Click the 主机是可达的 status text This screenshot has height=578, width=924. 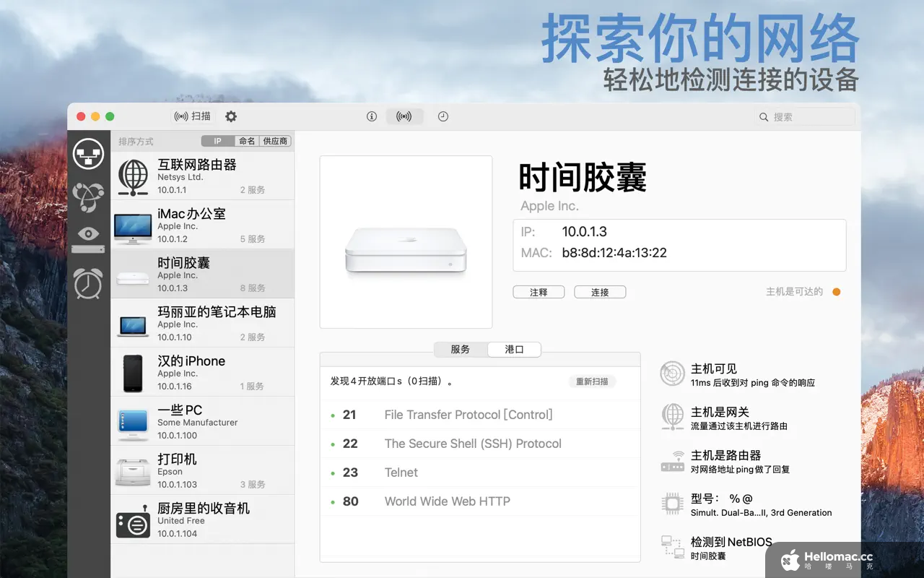tap(794, 292)
